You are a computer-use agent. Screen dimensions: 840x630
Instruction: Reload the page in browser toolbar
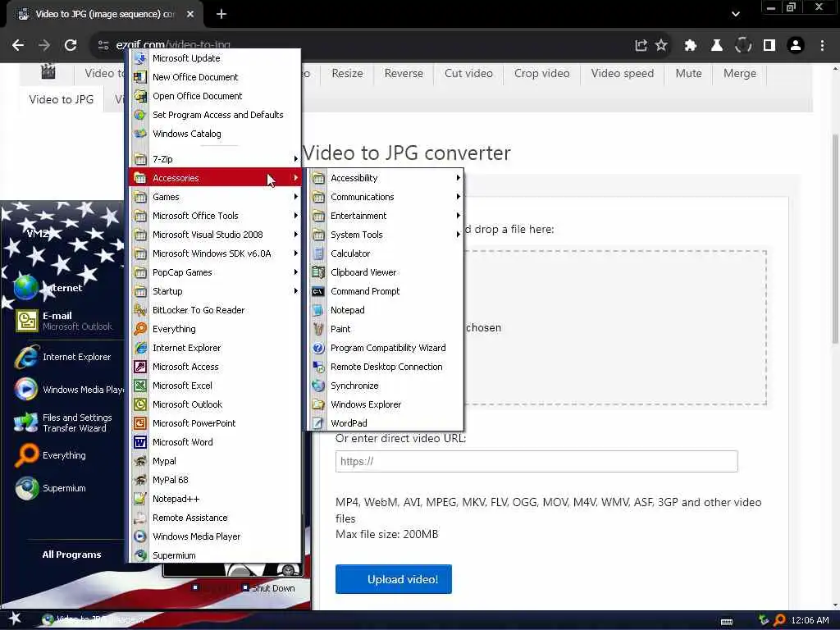click(x=71, y=45)
